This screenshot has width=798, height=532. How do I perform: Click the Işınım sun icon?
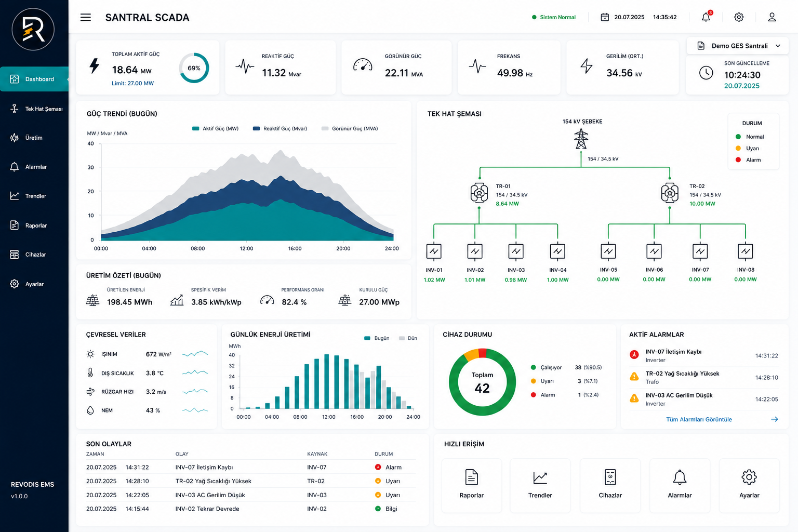[90, 354]
